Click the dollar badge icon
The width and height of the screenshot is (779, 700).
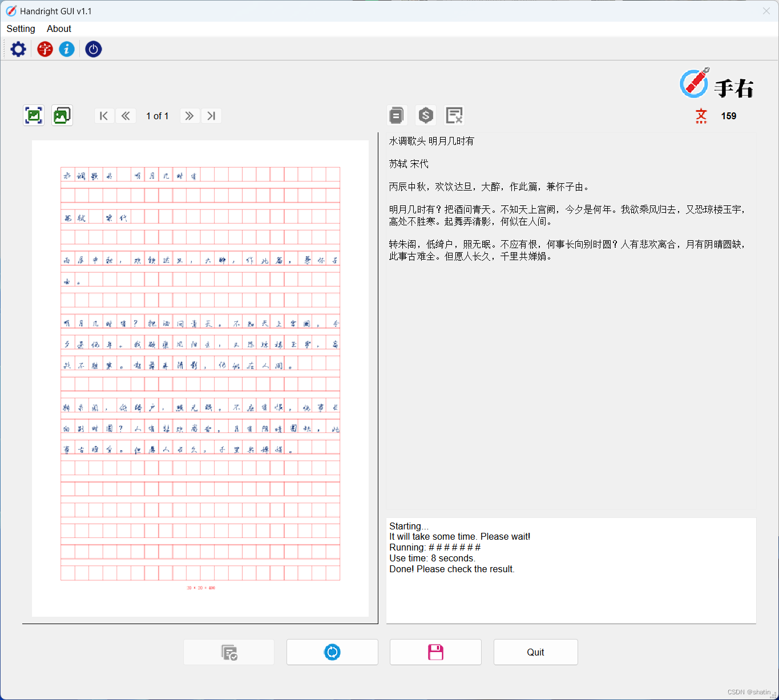[426, 115]
